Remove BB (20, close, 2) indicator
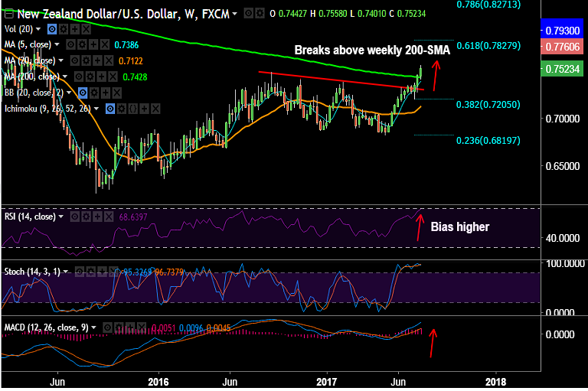588x391 pixels. (x=117, y=93)
